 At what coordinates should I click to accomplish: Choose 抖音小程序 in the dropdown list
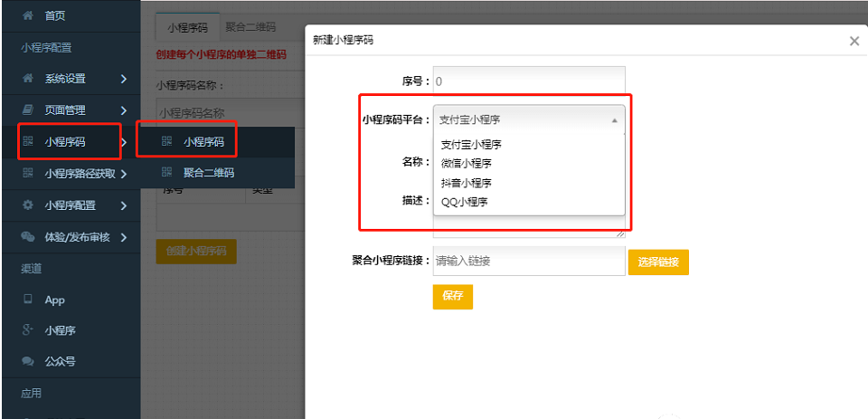(467, 183)
